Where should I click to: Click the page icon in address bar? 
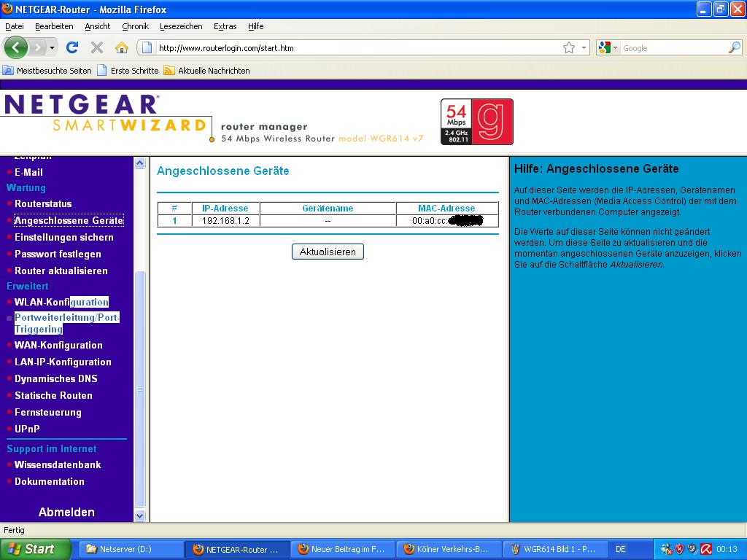coord(147,47)
